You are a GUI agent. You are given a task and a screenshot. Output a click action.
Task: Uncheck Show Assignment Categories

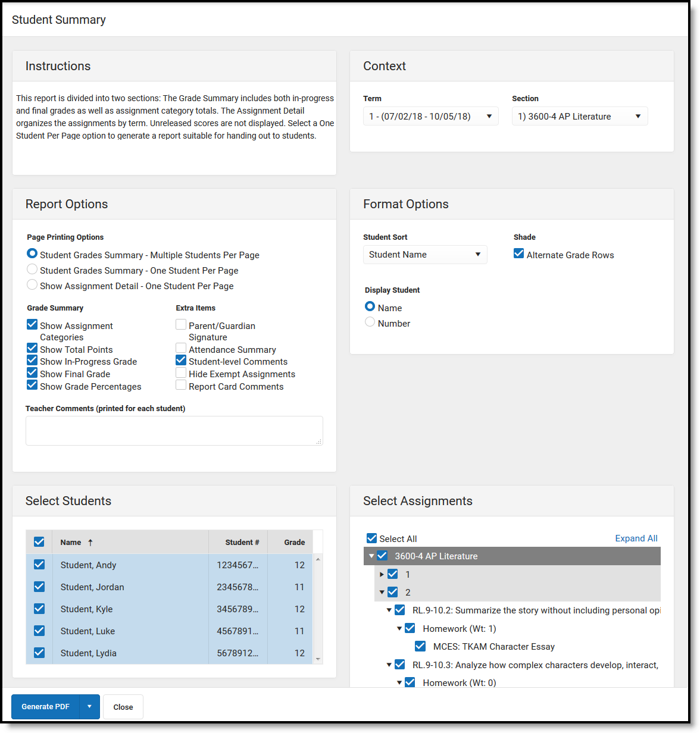[x=32, y=324]
